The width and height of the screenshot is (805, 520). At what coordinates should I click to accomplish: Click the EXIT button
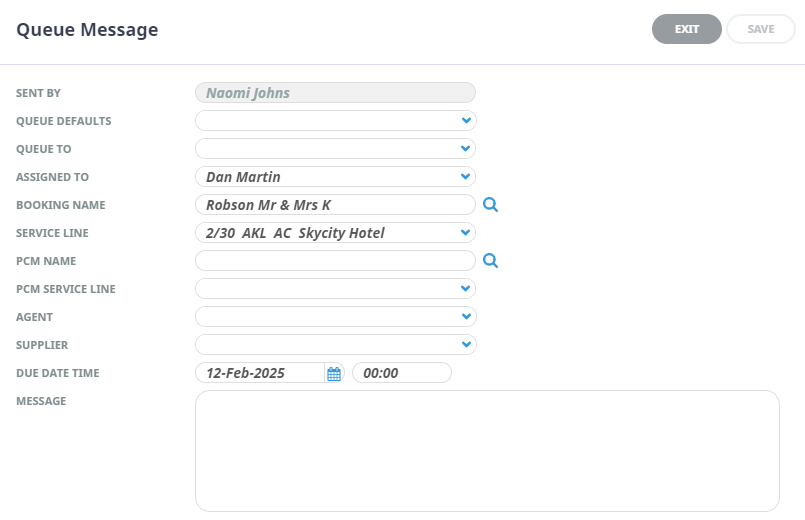point(687,29)
